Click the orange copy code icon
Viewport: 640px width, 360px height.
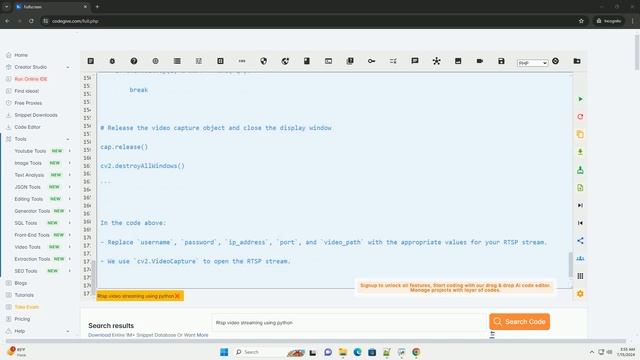(x=580, y=134)
